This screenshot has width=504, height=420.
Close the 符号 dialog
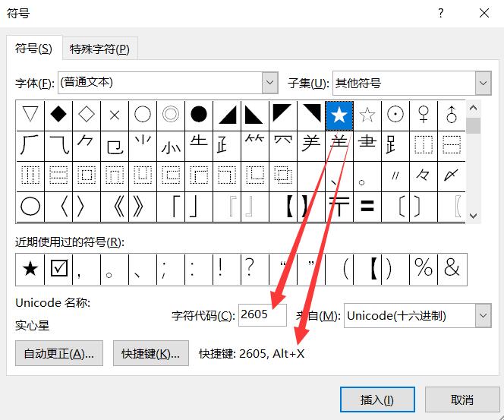(x=484, y=13)
